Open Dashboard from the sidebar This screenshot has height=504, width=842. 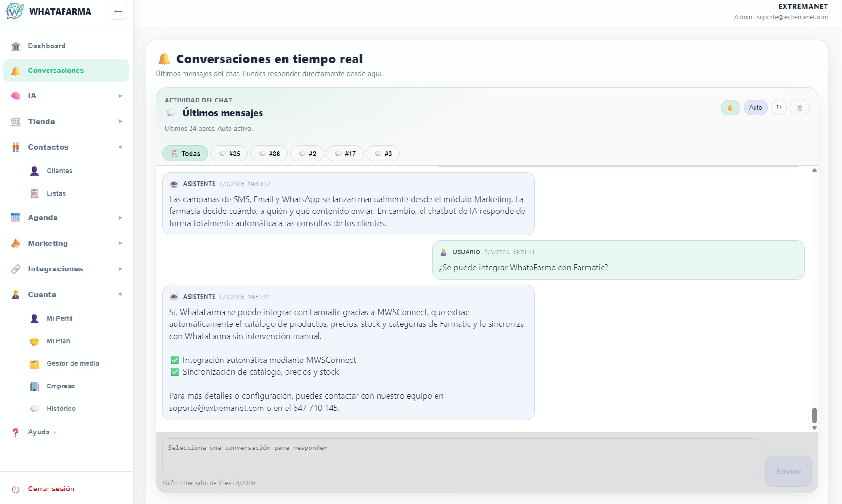[x=47, y=46]
